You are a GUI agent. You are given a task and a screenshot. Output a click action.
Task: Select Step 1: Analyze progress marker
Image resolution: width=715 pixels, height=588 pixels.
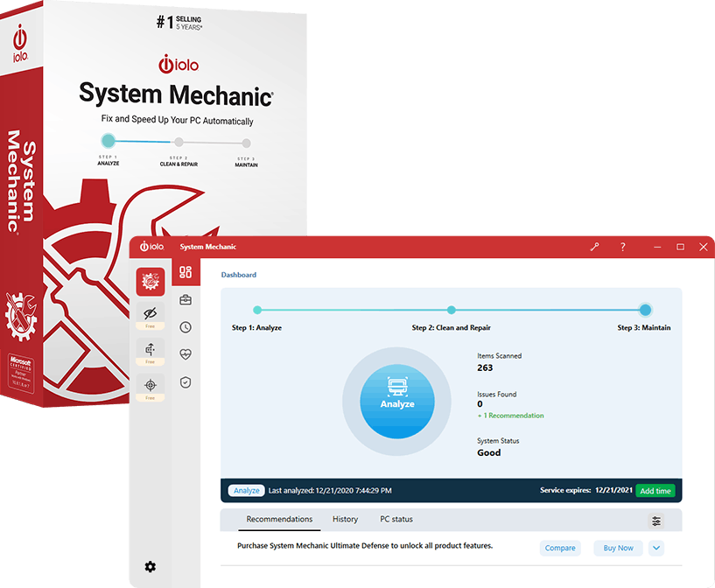[257, 310]
